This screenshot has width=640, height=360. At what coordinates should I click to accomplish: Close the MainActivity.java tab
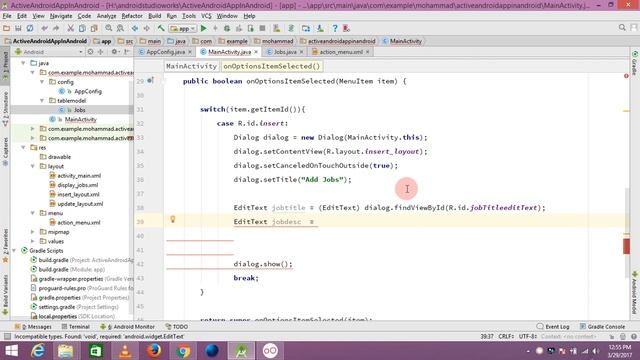pos(256,52)
